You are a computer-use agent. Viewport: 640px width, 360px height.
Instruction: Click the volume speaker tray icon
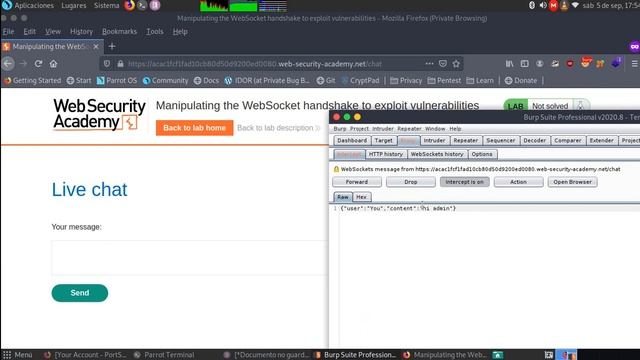[x=542, y=5]
